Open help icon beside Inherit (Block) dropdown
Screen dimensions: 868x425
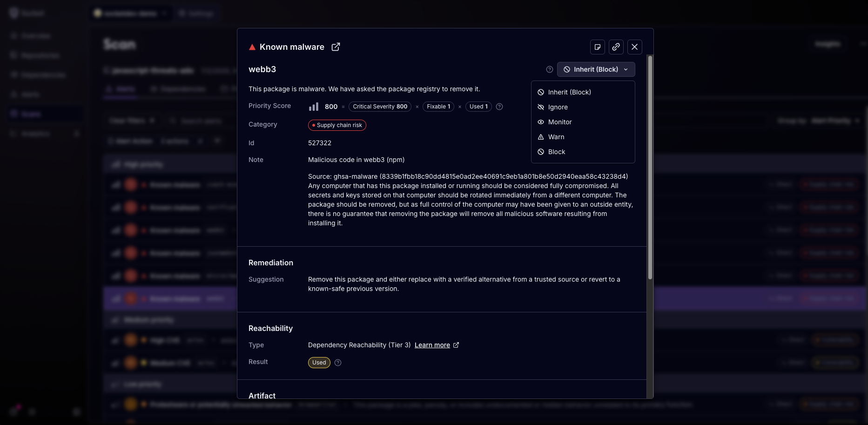(x=550, y=69)
